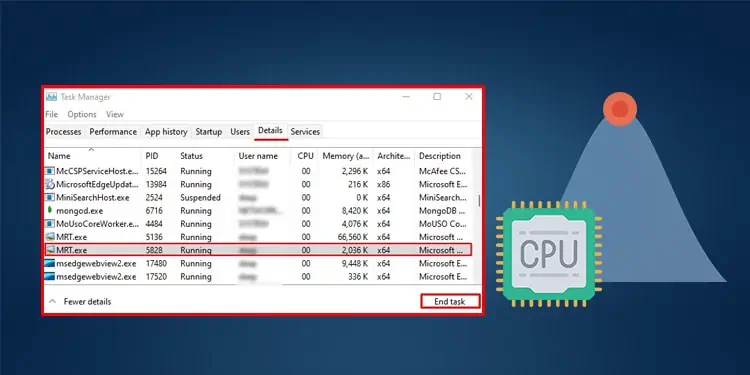Select the mongod.exe process name
The height and width of the screenshot is (375, 750).
[79, 210]
